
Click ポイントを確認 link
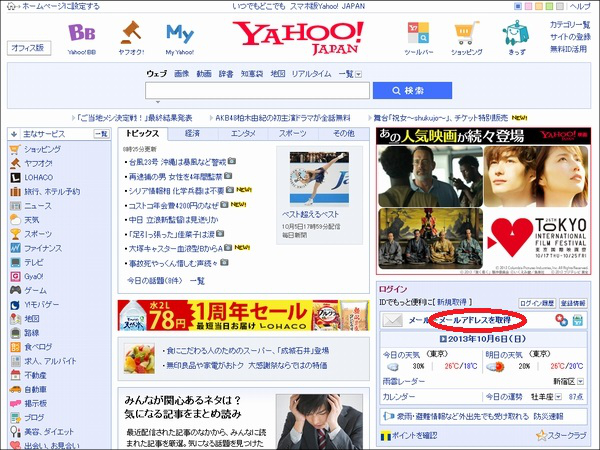point(414,435)
